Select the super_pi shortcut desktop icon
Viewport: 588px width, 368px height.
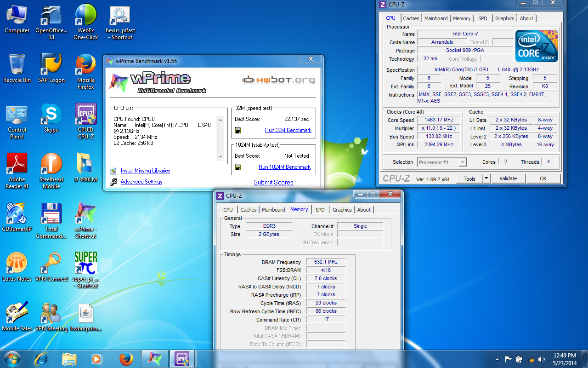[86, 270]
